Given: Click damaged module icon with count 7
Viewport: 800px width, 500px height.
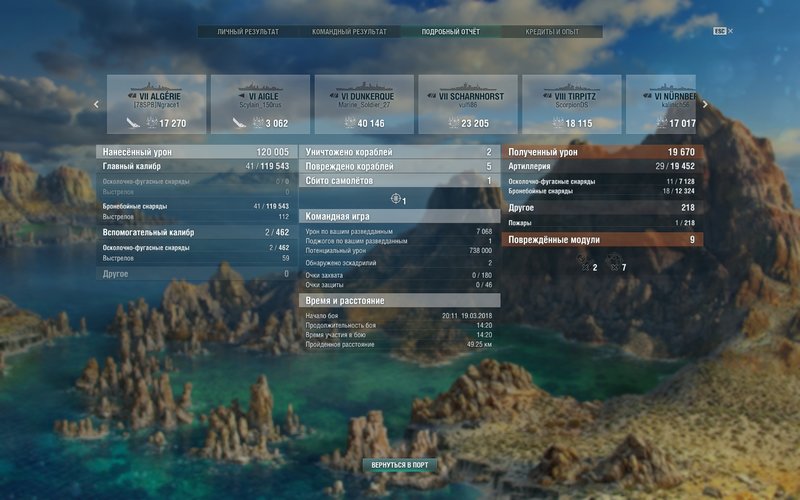Looking at the screenshot, I should (613, 263).
